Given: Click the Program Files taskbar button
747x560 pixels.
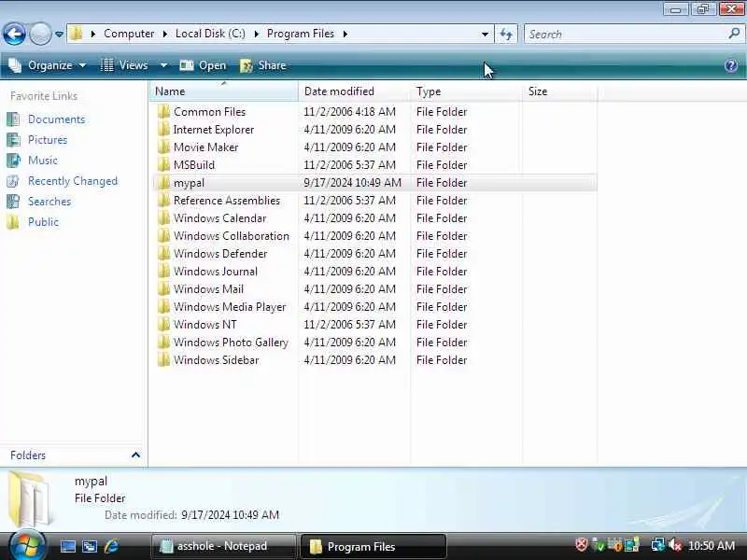Looking at the screenshot, I should [373, 546].
